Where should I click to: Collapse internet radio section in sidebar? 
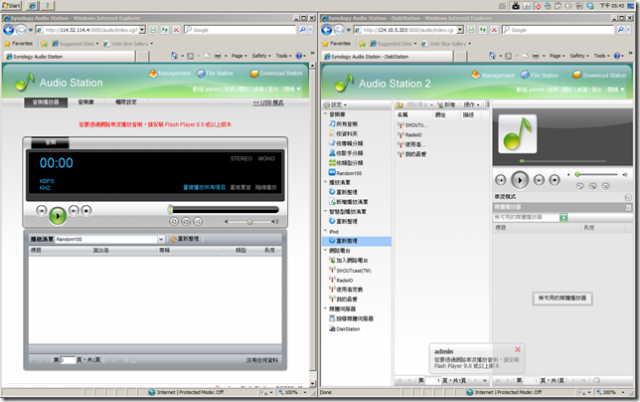click(x=325, y=251)
